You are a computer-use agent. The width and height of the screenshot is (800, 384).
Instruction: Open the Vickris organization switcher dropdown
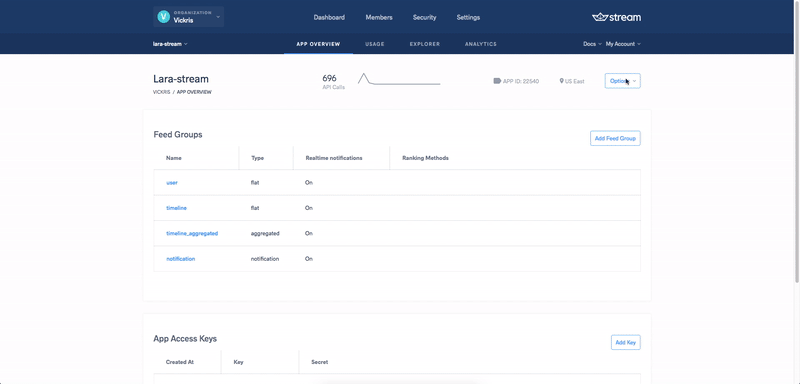click(188, 17)
